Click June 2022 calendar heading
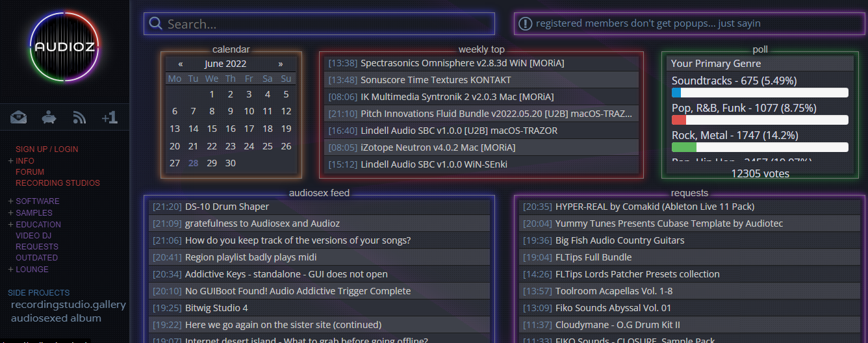The width and height of the screenshot is (868, 343). [x=225, y=64]
